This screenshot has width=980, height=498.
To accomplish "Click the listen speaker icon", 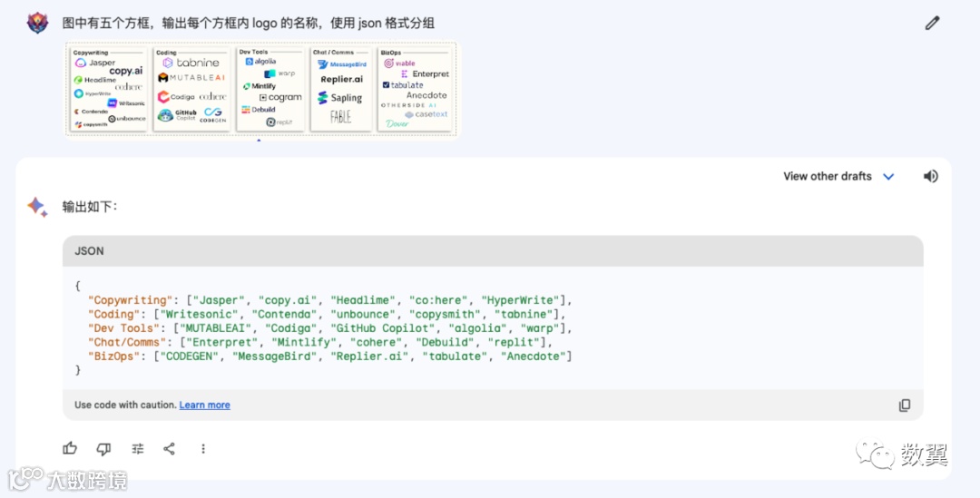I will tap(931, 176).
